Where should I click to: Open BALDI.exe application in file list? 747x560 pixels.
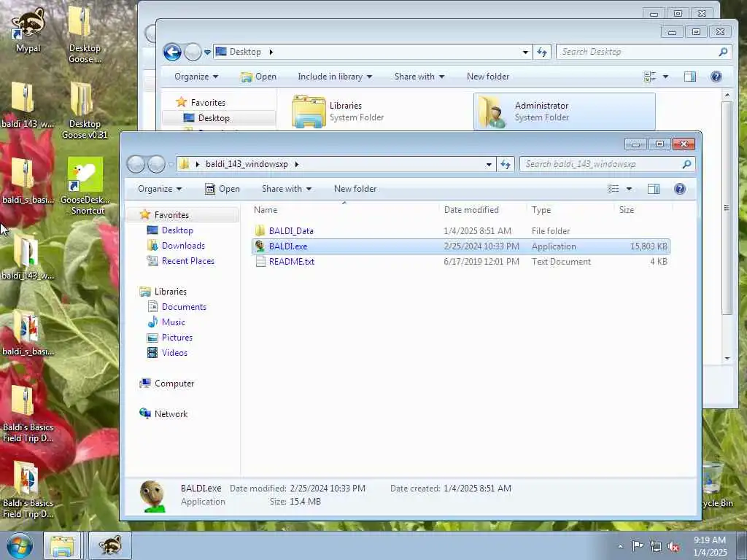pos(461,246)
